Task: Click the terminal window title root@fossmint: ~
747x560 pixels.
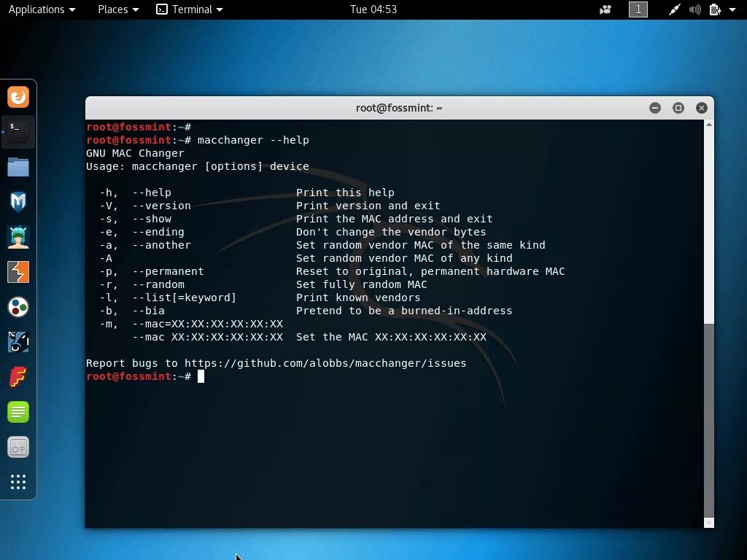Action: point(399,108)
